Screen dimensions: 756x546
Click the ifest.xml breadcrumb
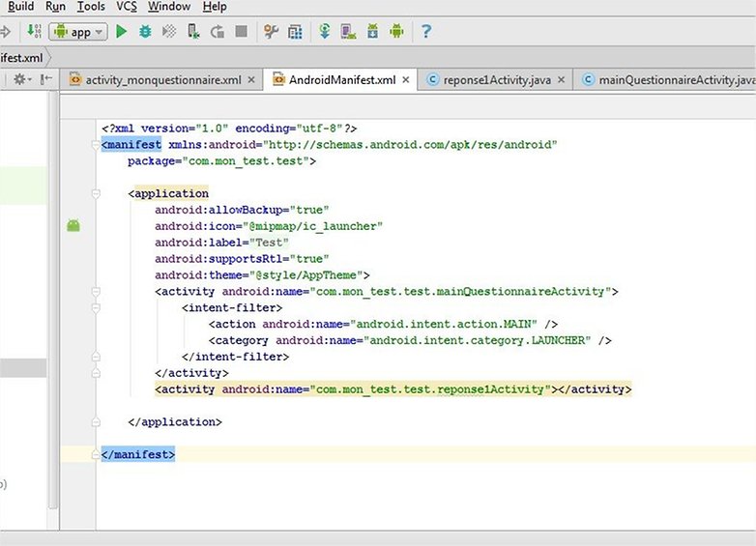(x=21, y=58)
